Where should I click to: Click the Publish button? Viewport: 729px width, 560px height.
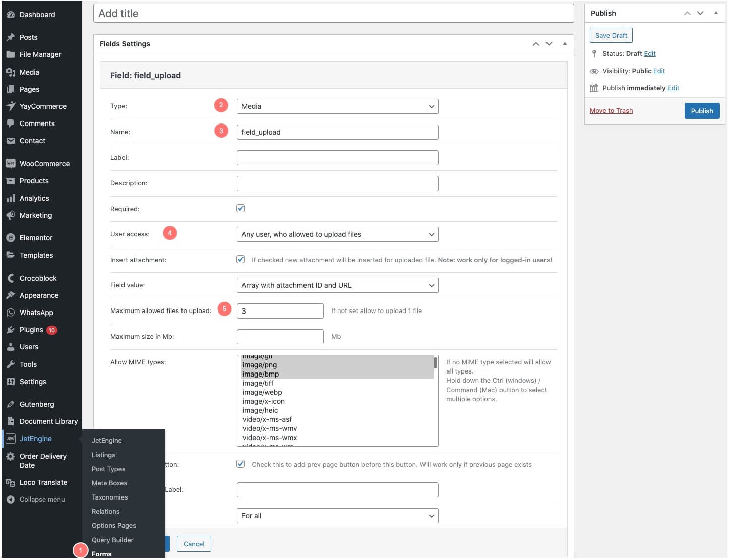pyautogui.click(x=702, y=111)
